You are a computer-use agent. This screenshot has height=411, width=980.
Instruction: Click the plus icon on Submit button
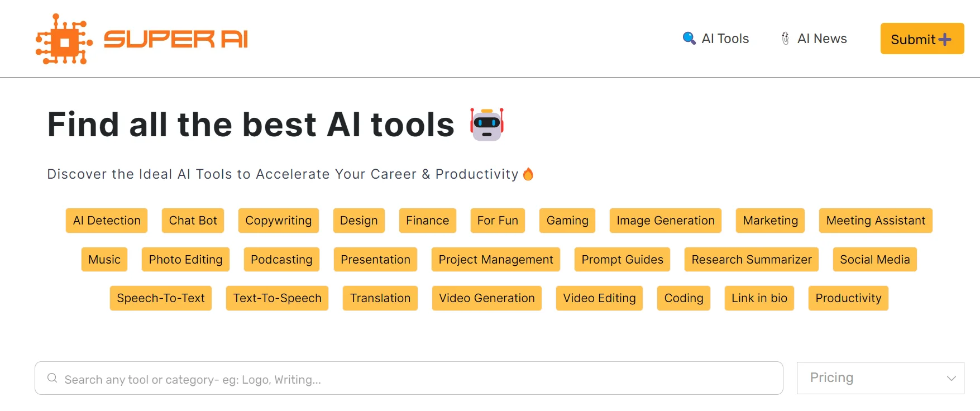tap(945, 39)
